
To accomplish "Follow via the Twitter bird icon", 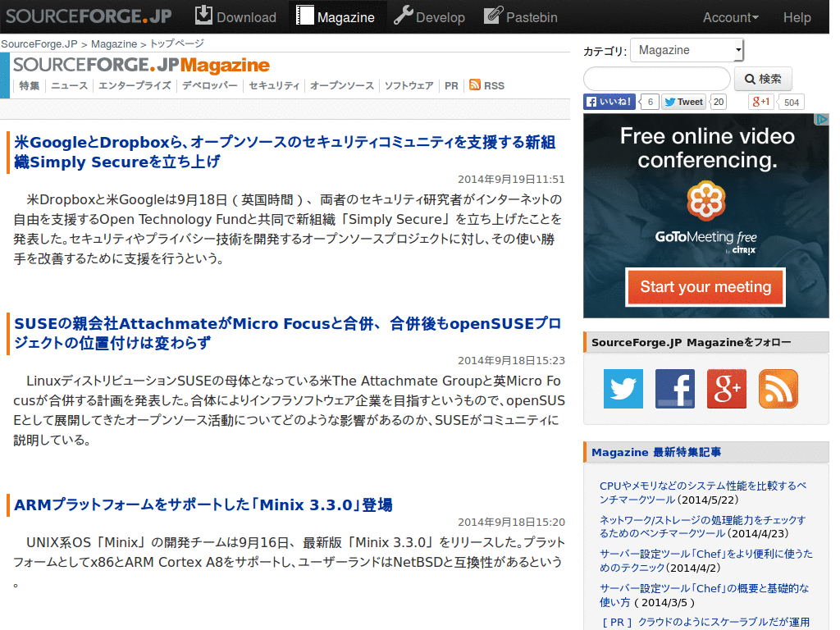I will coord(623,389).
